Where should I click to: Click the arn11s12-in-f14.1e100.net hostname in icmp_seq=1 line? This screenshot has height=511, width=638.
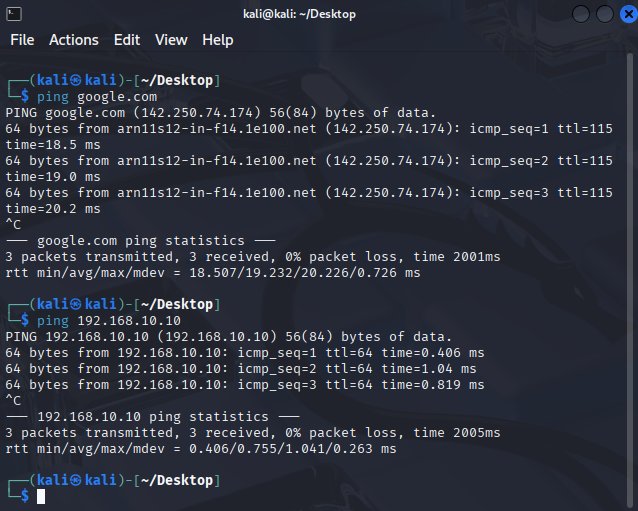(211, 129)
